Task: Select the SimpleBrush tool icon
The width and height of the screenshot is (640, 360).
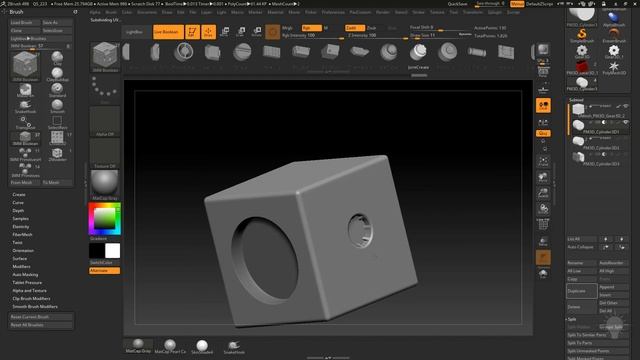Action: pos(582,35)
